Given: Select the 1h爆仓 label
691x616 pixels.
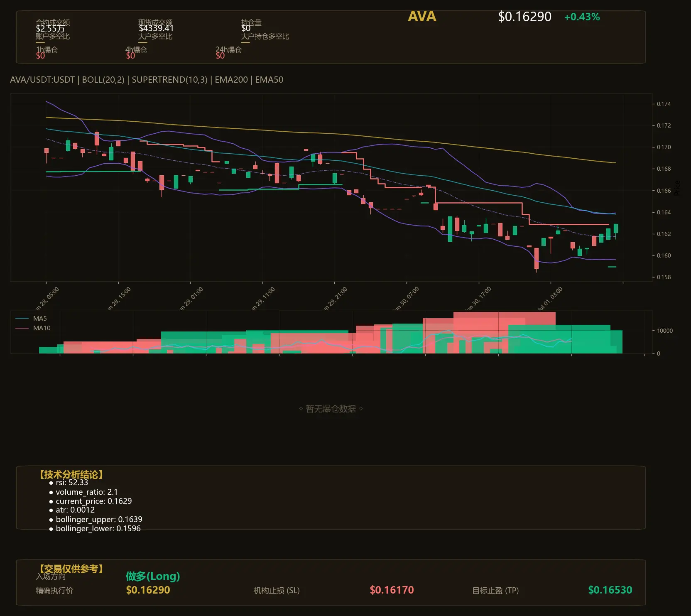Looking at the screenshot, I should coord(47,50).
